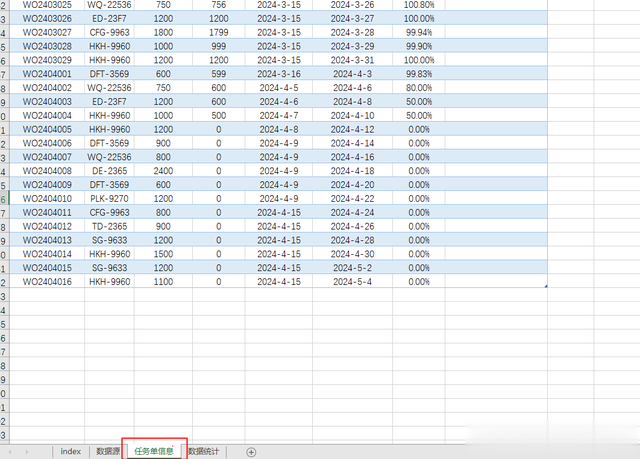Click CFG-9963 in the WO2403027 row
640x459 pixels.
pos(109,32)
